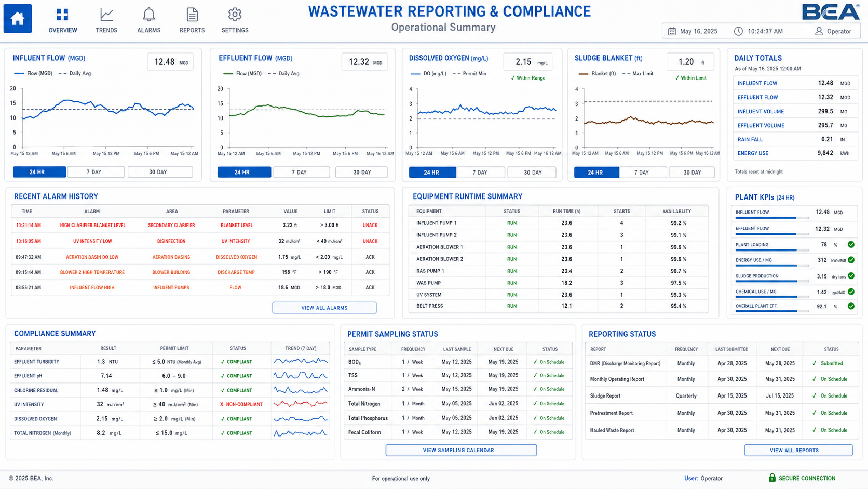Click the Belt Press equipment row

[x=558, y=306]
